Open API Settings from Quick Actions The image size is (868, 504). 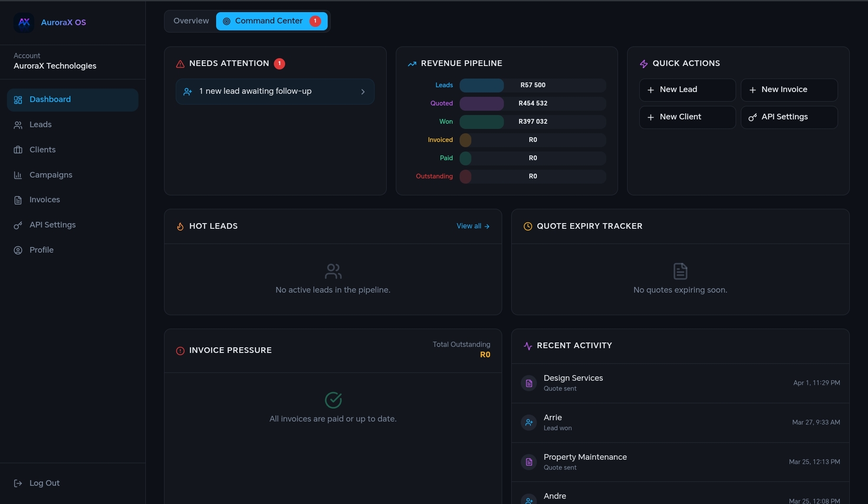coord(789,117)
